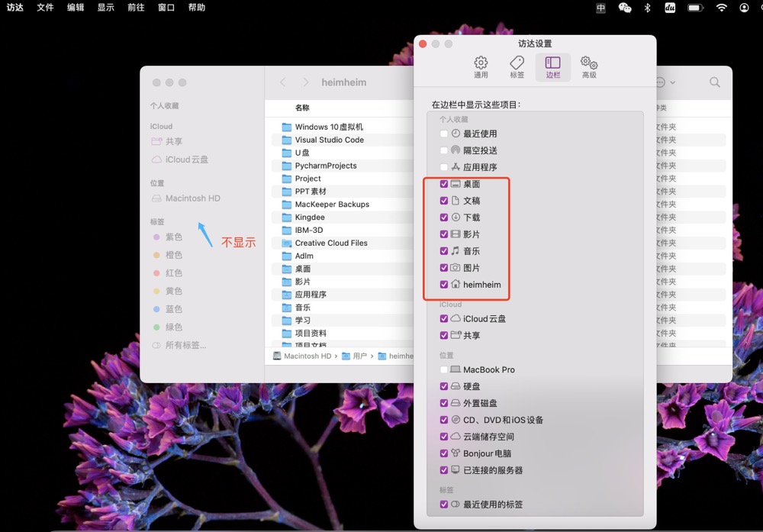Open the 中 input method menu

600,8
